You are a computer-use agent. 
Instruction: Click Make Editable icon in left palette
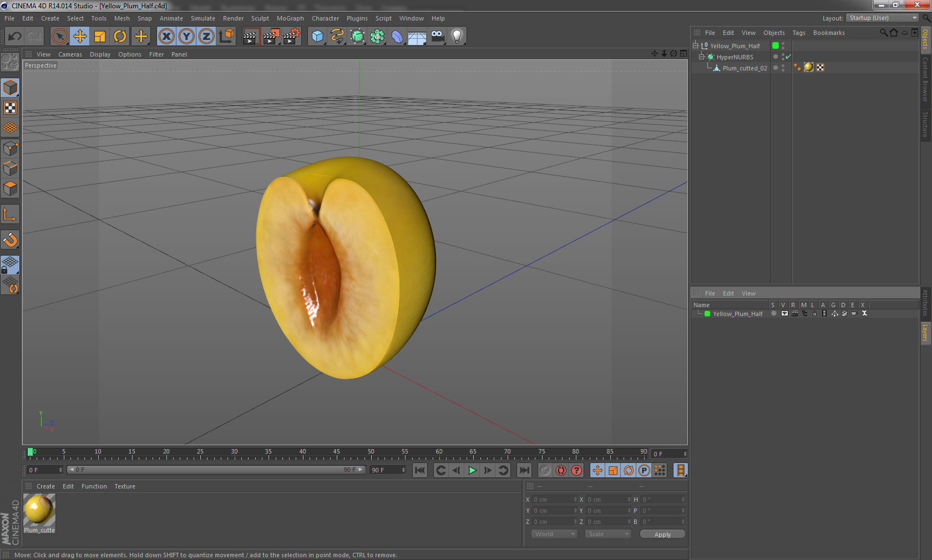click(10, 62)
